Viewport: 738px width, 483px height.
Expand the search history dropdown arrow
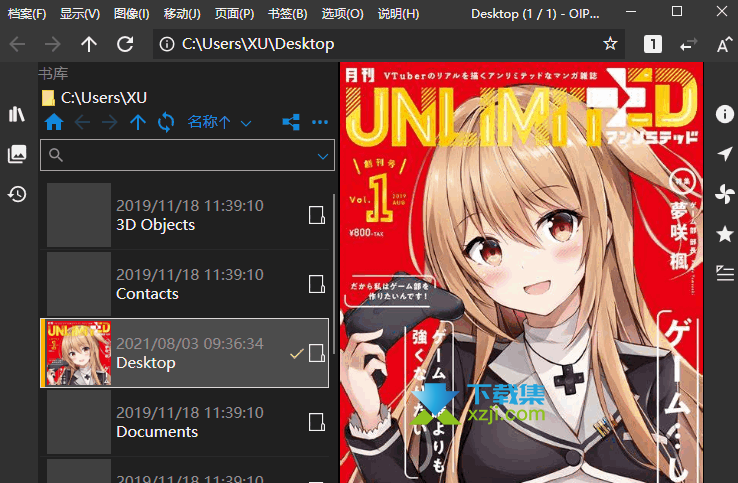(x=323, y=156)
